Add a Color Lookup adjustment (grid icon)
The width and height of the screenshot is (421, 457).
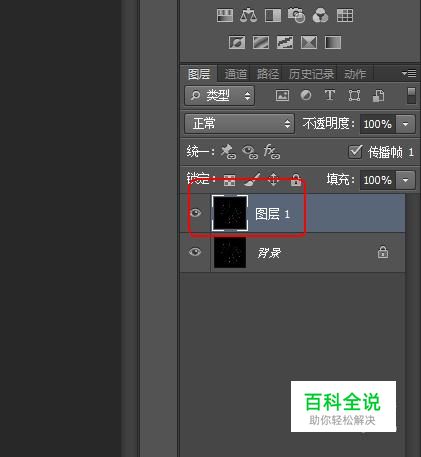point(345,16)
